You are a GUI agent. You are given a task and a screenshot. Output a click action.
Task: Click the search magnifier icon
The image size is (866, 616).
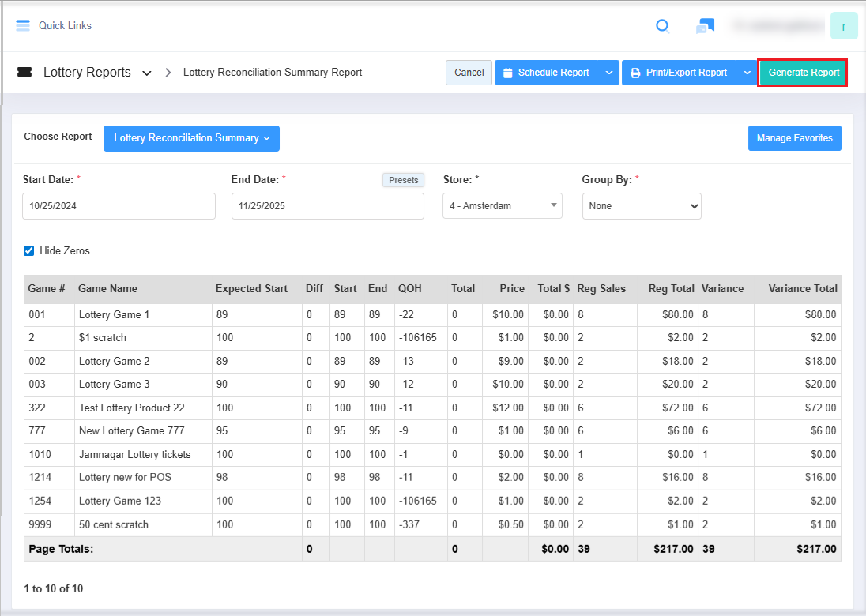(x=663, y=26)
